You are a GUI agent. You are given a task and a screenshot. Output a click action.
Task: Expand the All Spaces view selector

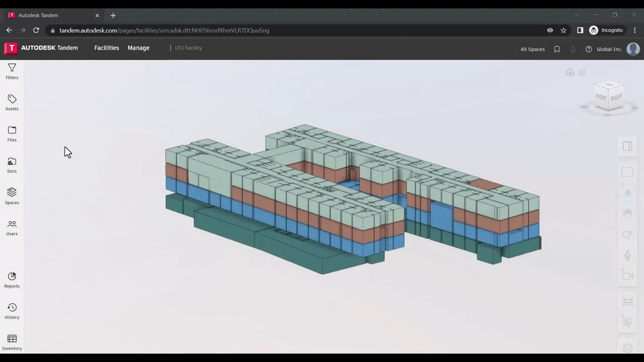pyautogui.click(x=532, y=49)
